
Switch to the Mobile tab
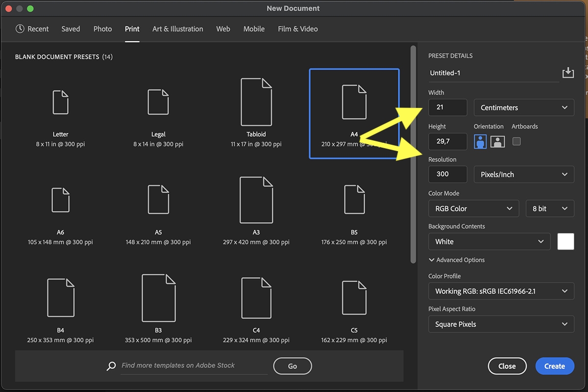point(254,29)
